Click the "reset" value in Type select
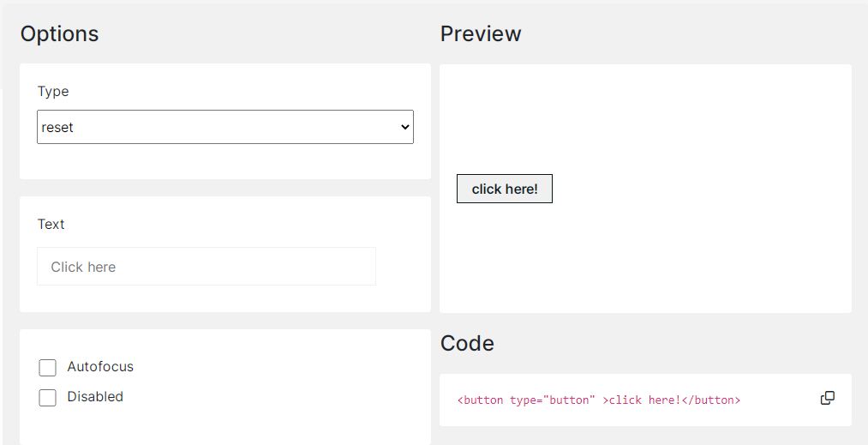 point(58,128)
